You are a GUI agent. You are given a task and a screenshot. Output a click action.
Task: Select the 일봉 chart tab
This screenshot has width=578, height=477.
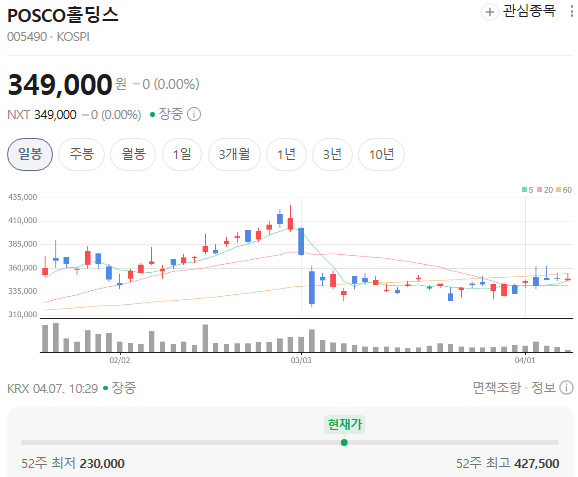click(30, 154)
